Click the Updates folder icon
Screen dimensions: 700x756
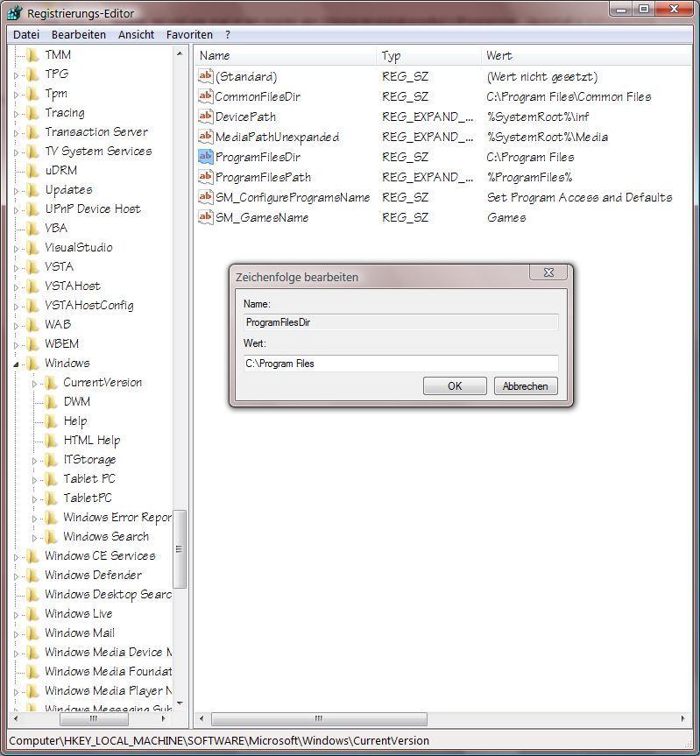(x=32, y=190)
